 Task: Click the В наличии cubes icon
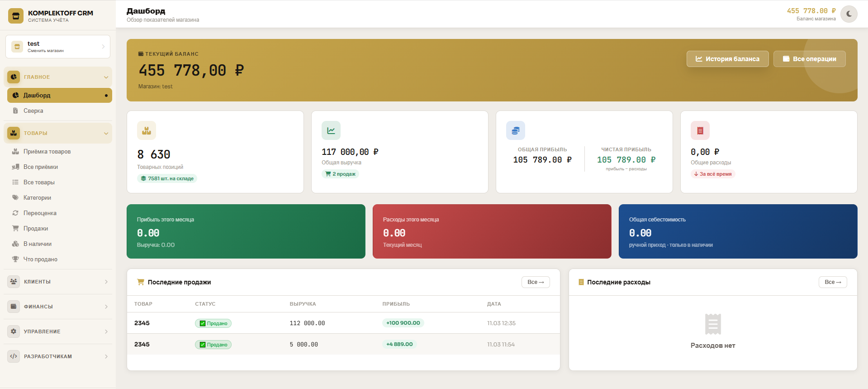coord(15,244)
